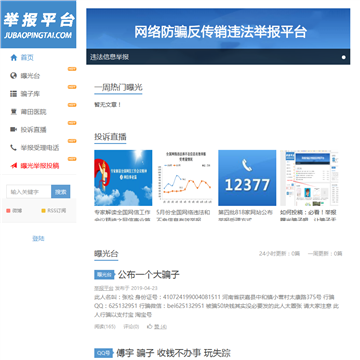Click the 举报平台 author link under article

tap(104, 288)
